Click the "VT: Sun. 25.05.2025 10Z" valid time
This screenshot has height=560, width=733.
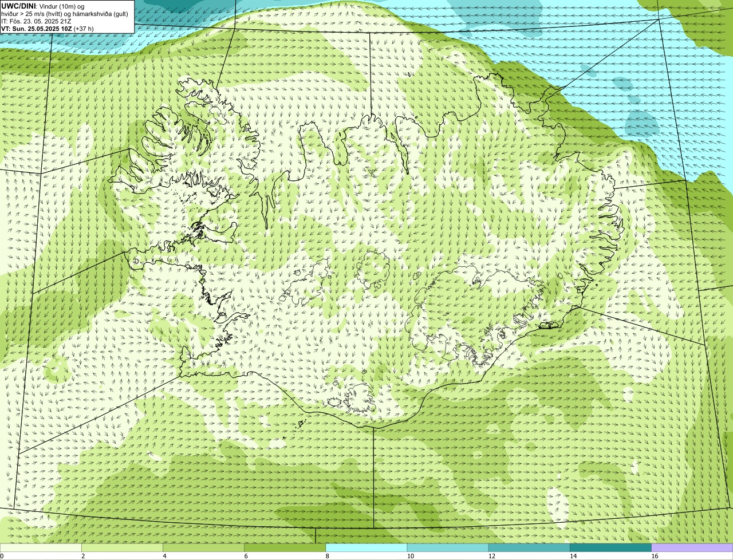point(37,29)
